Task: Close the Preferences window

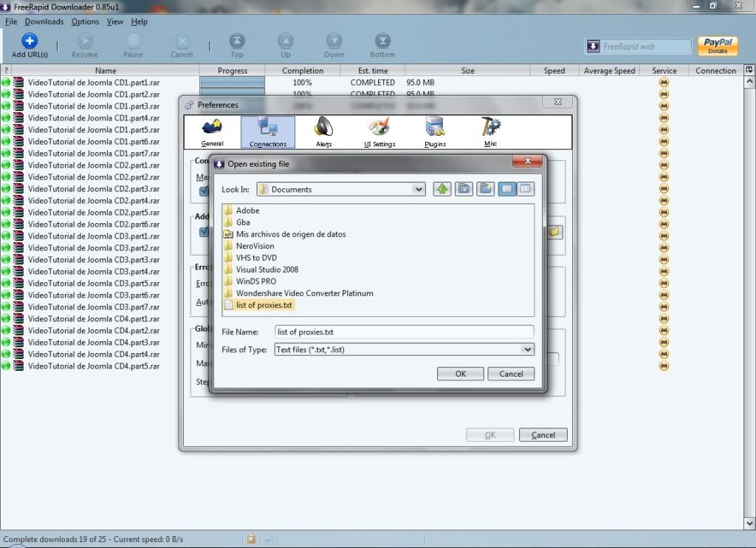Action: pos(558,102)
